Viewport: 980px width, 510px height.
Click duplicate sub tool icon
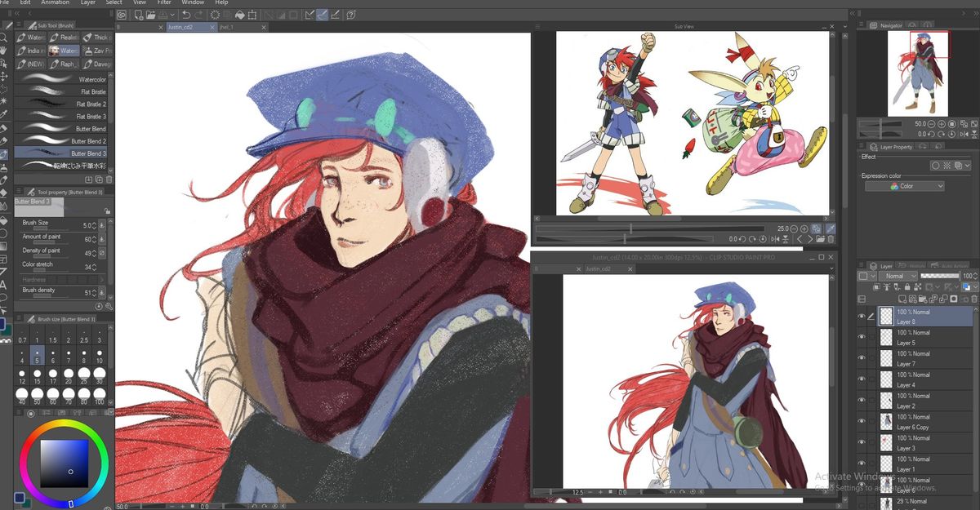pos(97,179)
